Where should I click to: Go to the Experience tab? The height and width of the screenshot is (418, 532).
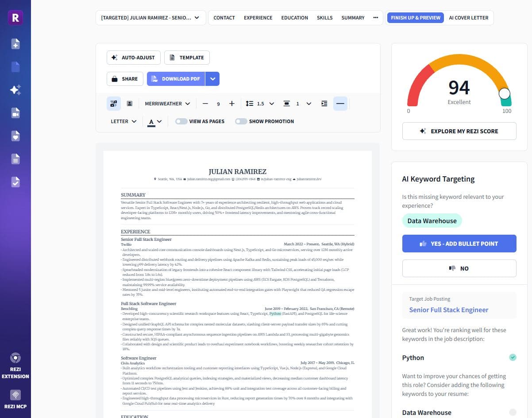click(258, 18)
